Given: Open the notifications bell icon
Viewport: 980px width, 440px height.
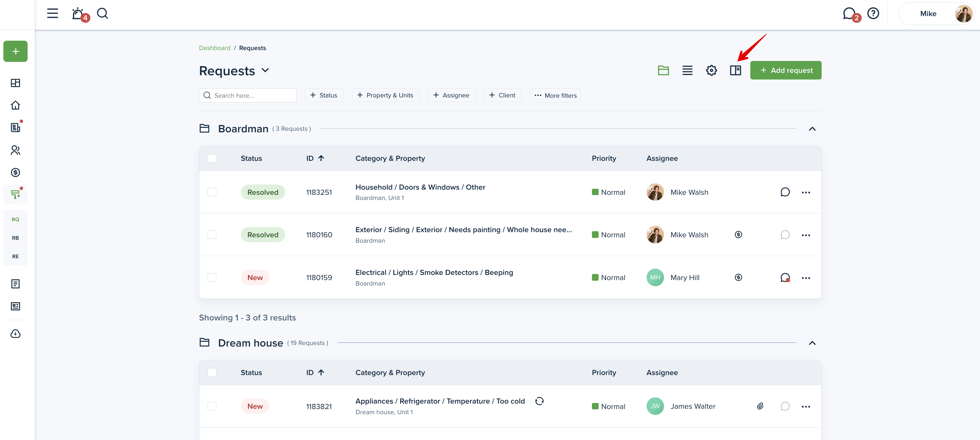Looking at the screenshot, I should [78, 14].
